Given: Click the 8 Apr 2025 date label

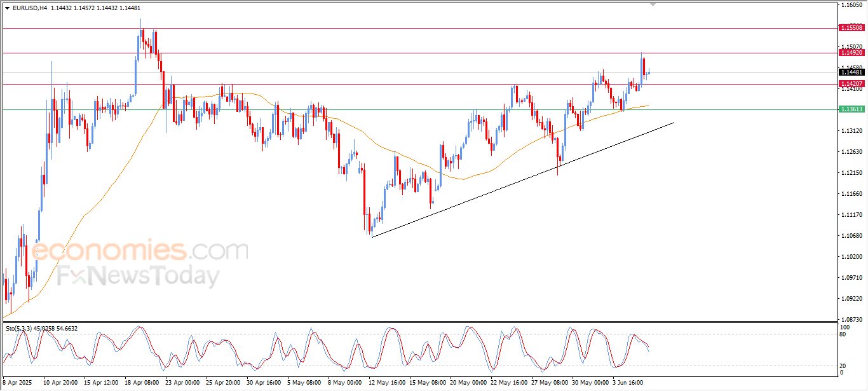Looking at the screenshot, I should click(17, 383).
